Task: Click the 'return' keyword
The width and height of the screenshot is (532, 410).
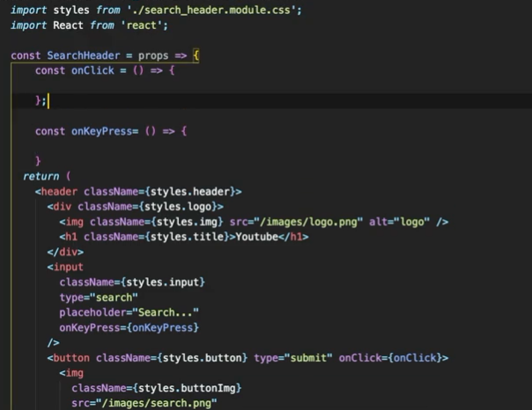Action: coord(41,176)
